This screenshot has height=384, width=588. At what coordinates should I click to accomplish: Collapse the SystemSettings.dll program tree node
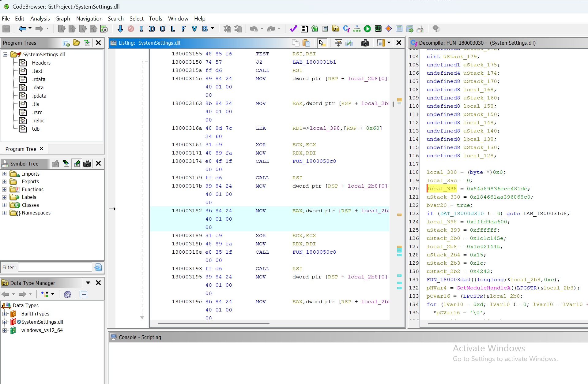(x=5, y=54)
